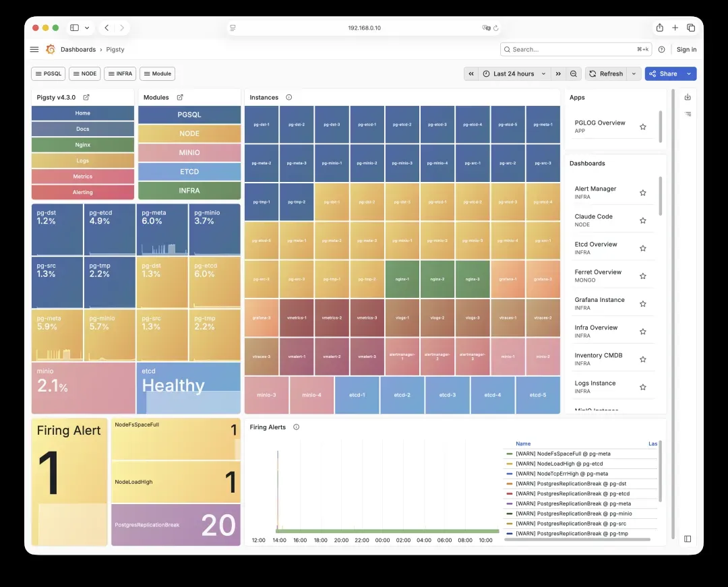Open the Alert Manager dashboard link
The width and height of the screenshot is (728, 587).
pos(595,189)
